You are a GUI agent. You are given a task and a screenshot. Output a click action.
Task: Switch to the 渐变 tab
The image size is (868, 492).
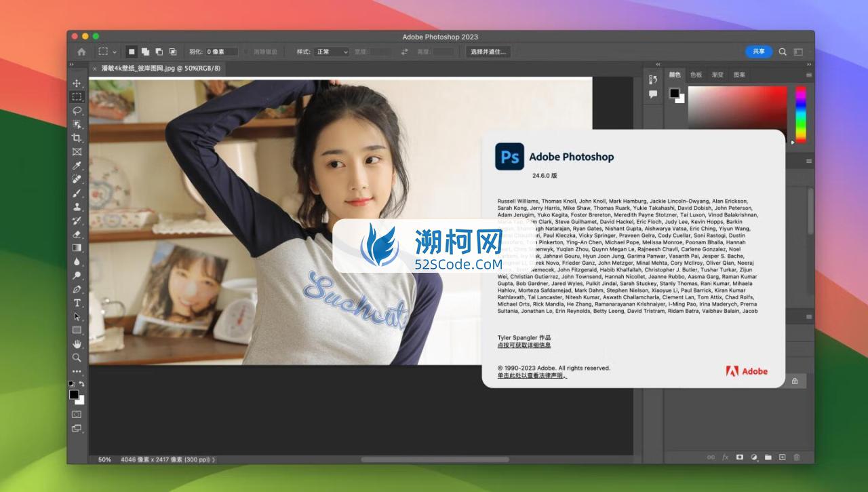(x=717, y=75)
